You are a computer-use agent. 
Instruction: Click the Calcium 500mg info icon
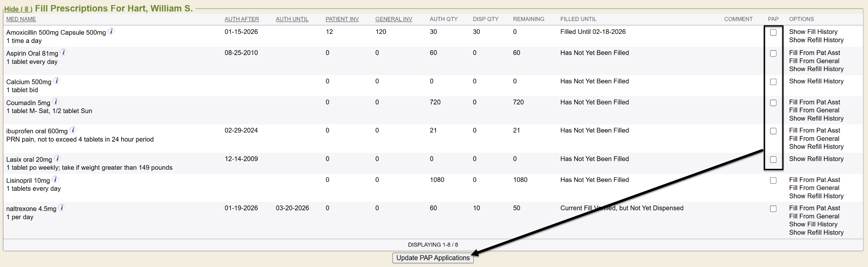(57, 81)
